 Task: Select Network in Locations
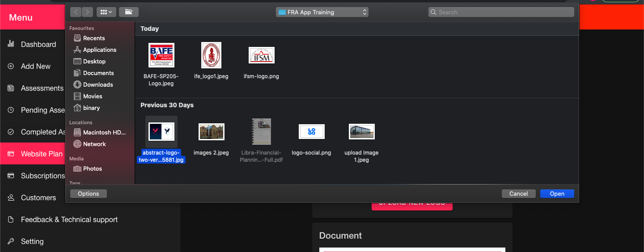[x=94, y=144]
